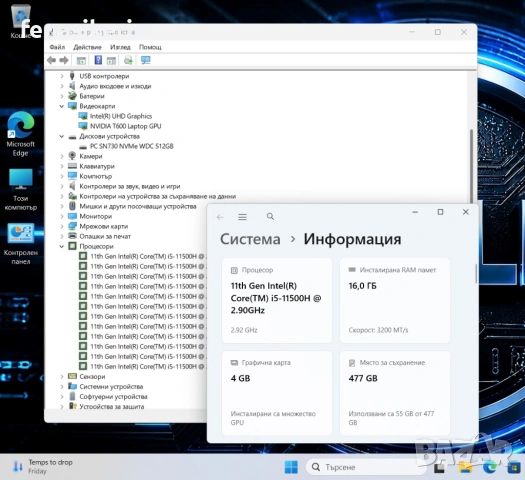Open File Explorer from the taskbar
The width and height of the screenshot is (525, 480).
click(x=465, y=467)
